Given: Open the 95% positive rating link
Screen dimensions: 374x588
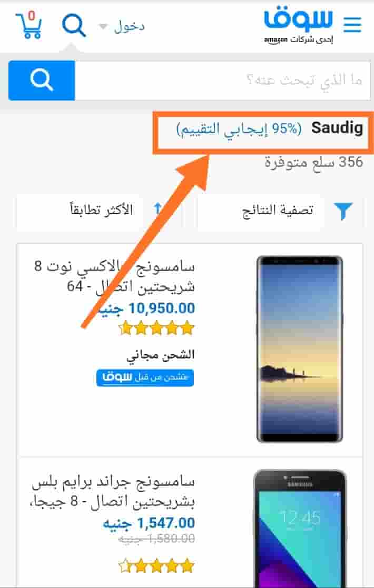Looking at the screenshot, I should [x=239, y=129].
